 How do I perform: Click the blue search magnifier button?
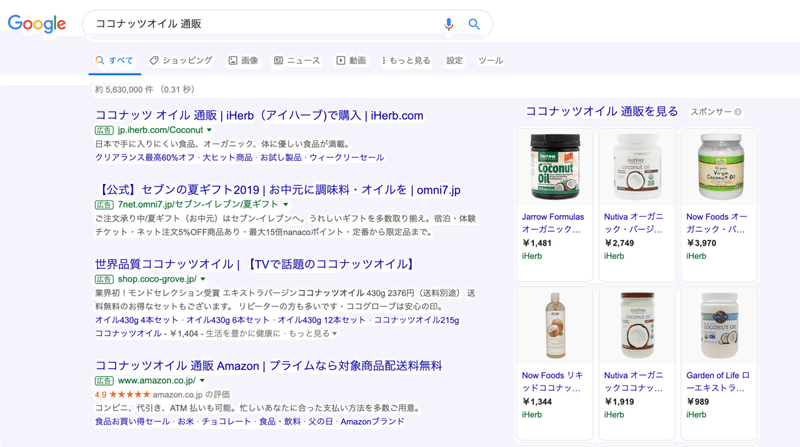coord(474,24)
